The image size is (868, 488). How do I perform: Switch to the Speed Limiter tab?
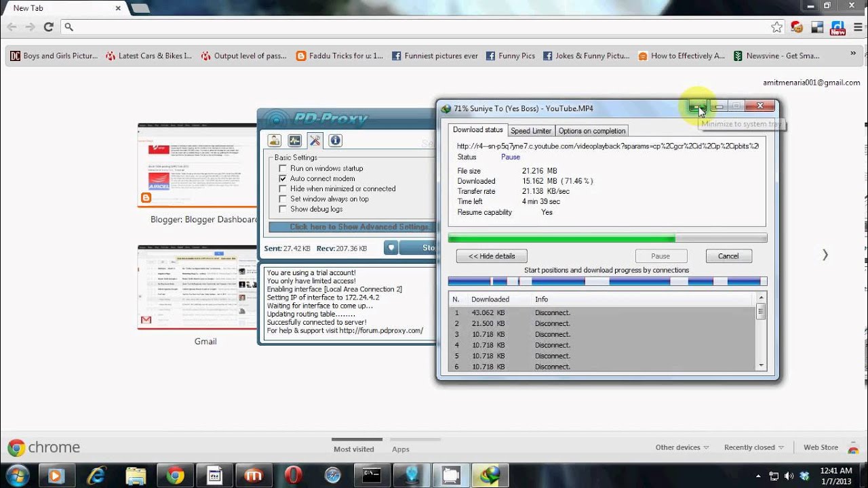(x=531, y=130)
